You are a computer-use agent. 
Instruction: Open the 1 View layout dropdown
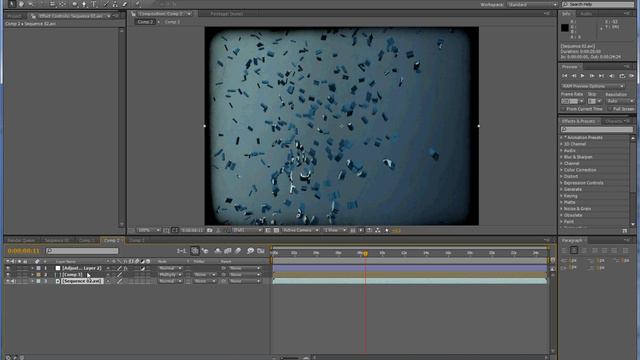click(x=335, y=230)
